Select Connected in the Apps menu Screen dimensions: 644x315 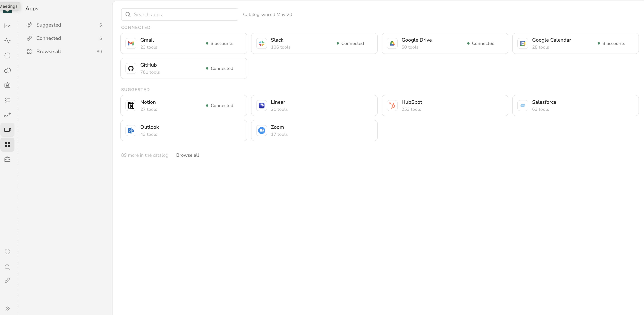click(x=65, y=38)
